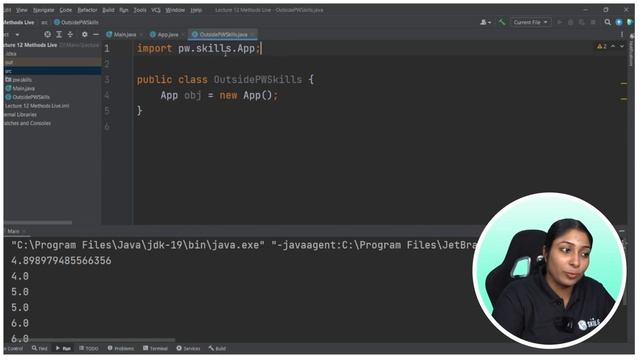Open the Run tool window button

click(63, 349)
